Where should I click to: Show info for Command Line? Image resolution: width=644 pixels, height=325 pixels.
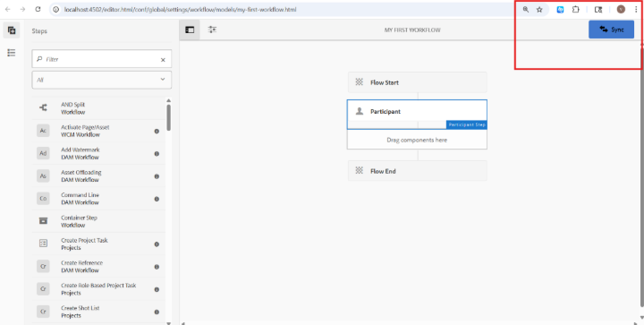pos(157,199)
